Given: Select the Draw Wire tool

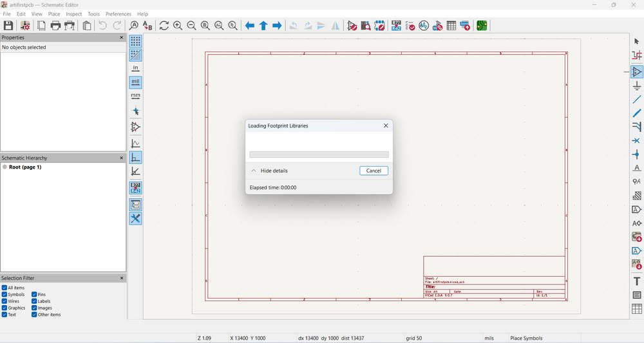Looking at the screenshot, I should [x=637, y=99].
